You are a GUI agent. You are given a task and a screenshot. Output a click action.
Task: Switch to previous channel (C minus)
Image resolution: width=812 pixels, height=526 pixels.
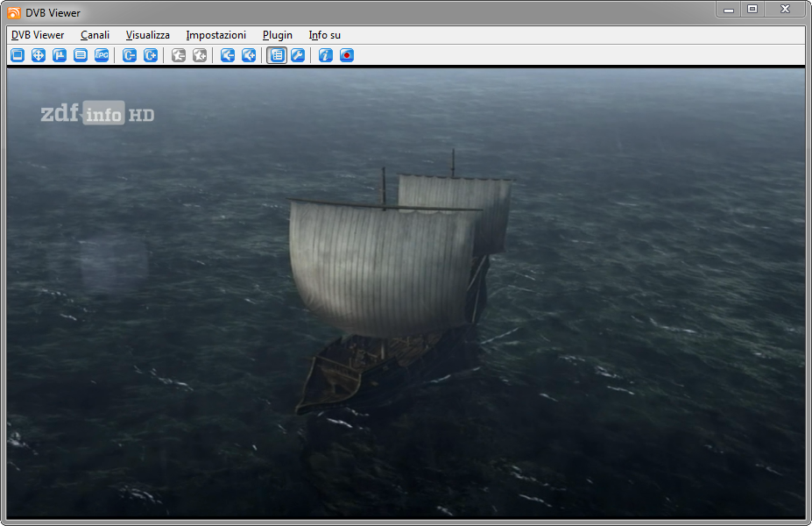(130, 55)
